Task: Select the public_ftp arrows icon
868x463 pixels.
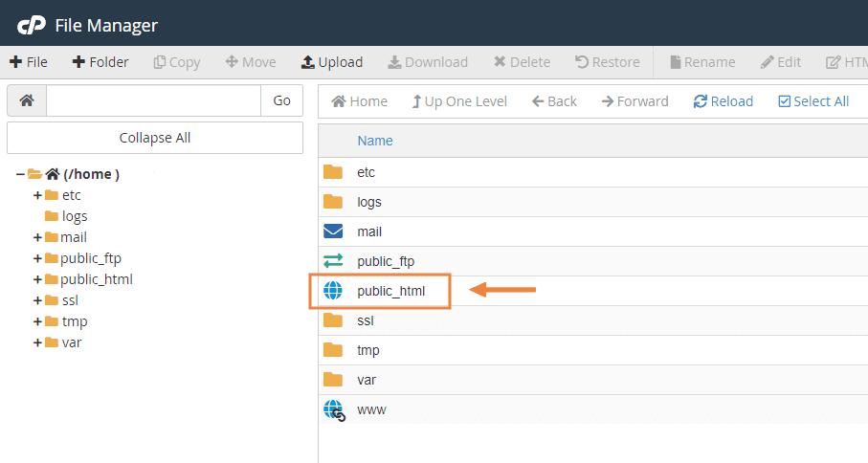Action: point(332,261)
